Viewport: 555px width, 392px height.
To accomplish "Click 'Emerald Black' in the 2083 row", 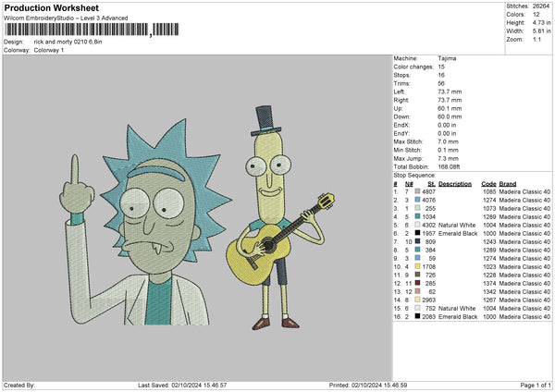I will click(458, 316).
